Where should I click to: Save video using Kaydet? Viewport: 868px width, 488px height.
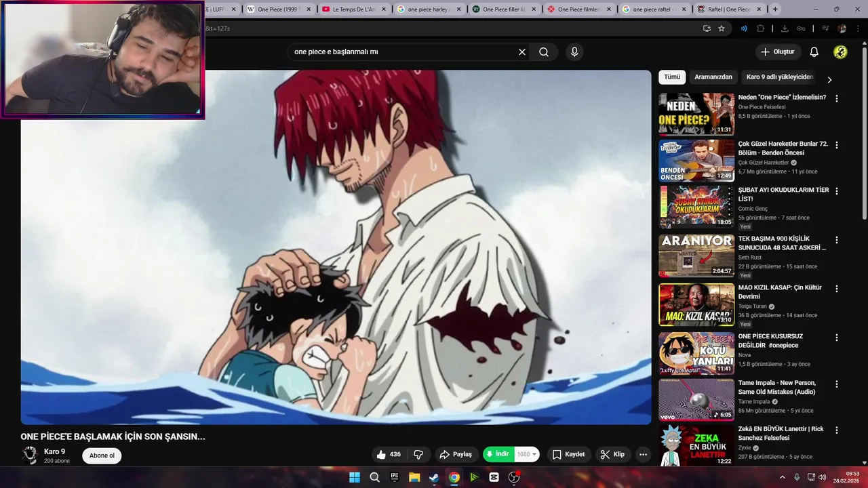[x=568, y=454]
